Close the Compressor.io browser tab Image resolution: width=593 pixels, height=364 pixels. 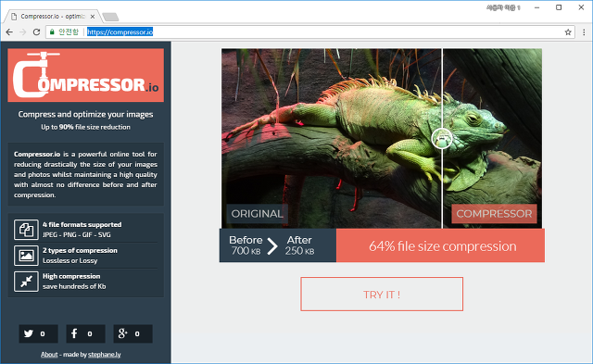point(93,17)
